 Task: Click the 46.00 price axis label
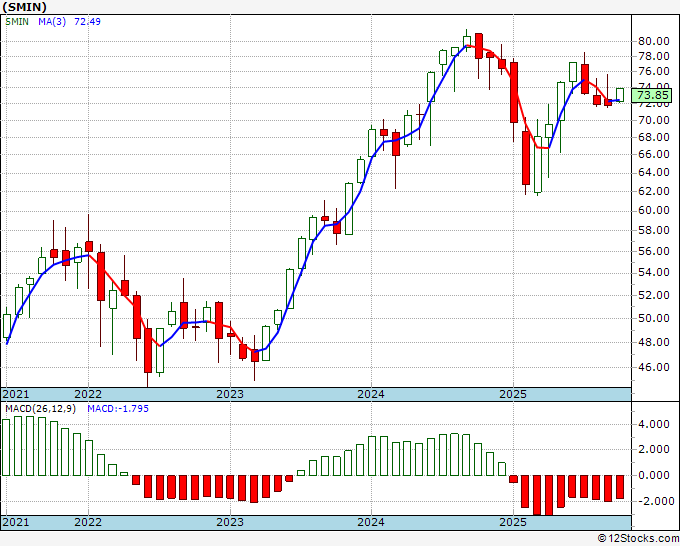coord(654,367)
